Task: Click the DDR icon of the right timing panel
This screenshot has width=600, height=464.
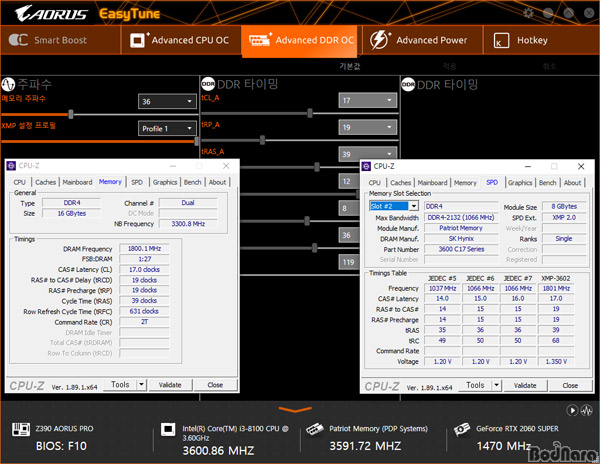Action: [x=408, y=84]
